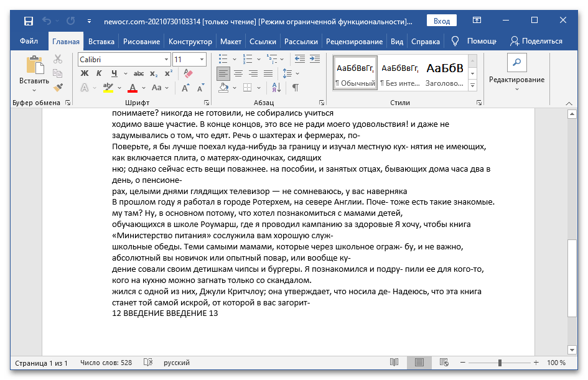Apply red font color A

pos(133,88)
